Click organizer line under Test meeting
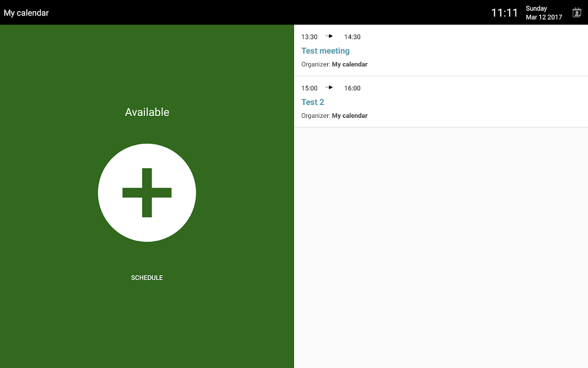 (334, 64)
